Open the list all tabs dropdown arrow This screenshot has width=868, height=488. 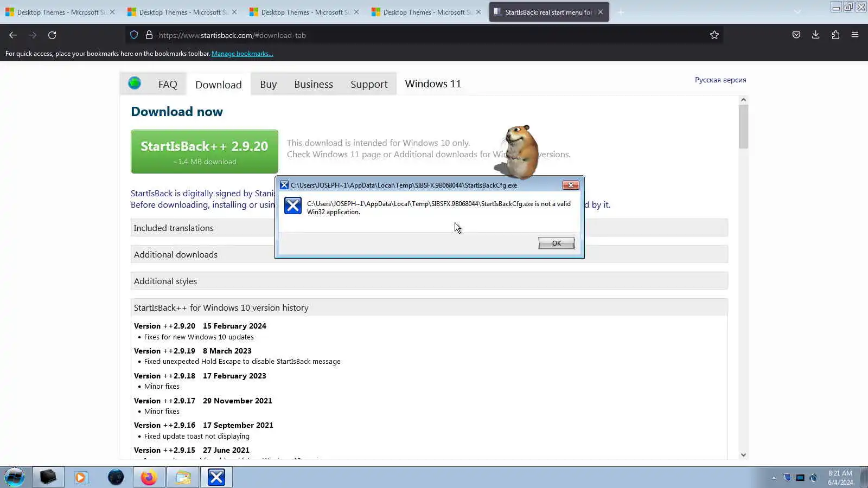(797, 12)
